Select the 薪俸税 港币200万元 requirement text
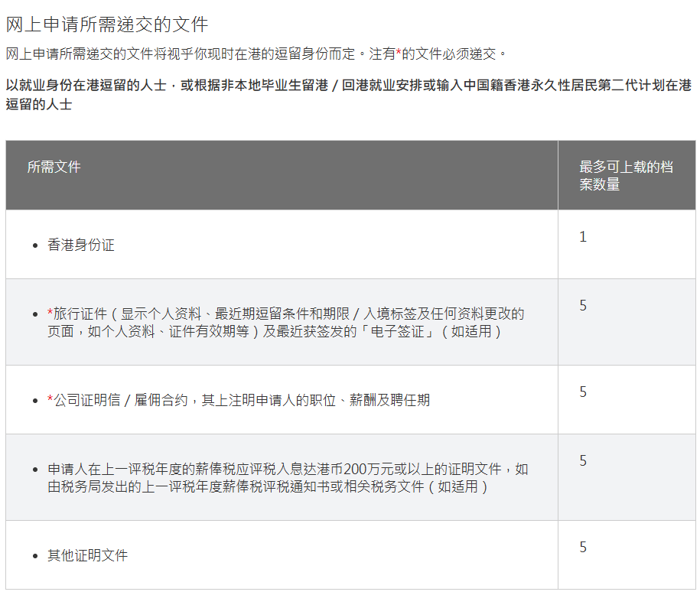 click(288, 478)
